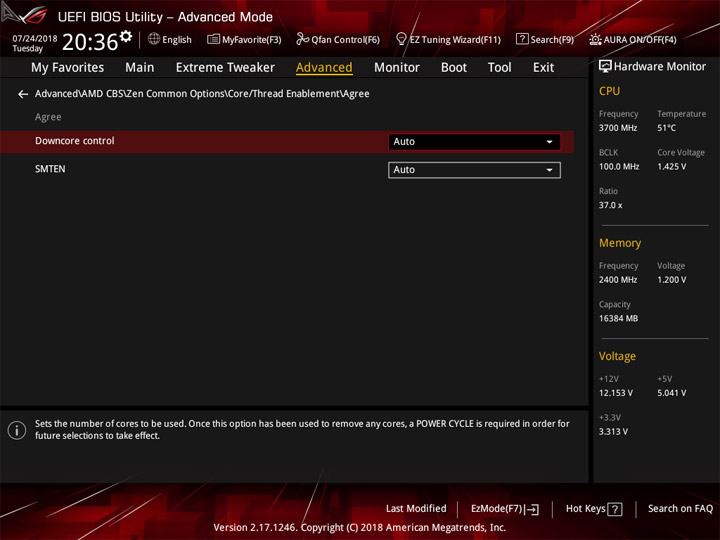The width and height of the screenshot is (720, 540).
Task: Select the Downcore control row label
Action: click(x=75, y=141)
